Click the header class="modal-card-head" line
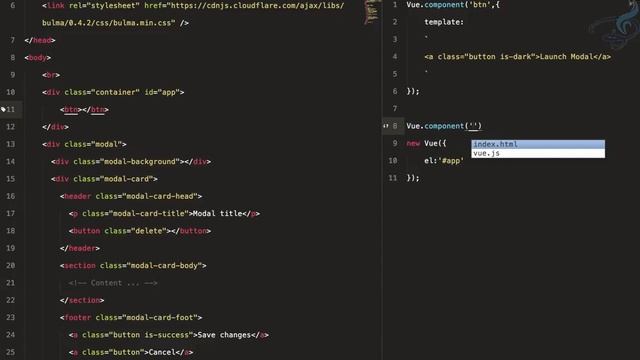Screen dimensions: 640x360 point(131,196)
